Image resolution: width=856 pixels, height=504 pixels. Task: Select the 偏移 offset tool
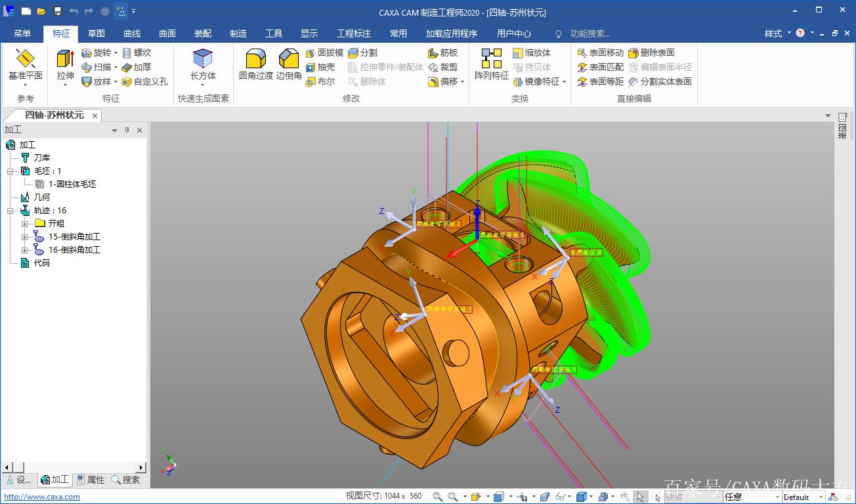click(443, 81)
